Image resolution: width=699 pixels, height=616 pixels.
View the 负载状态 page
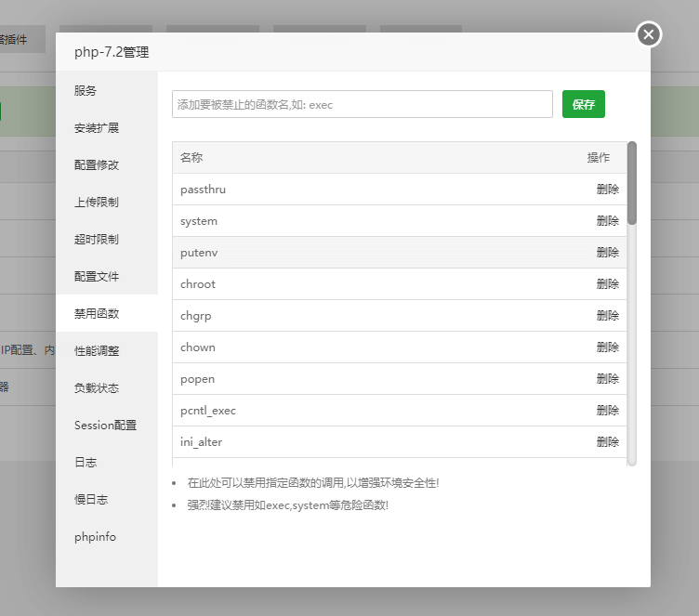97,387
